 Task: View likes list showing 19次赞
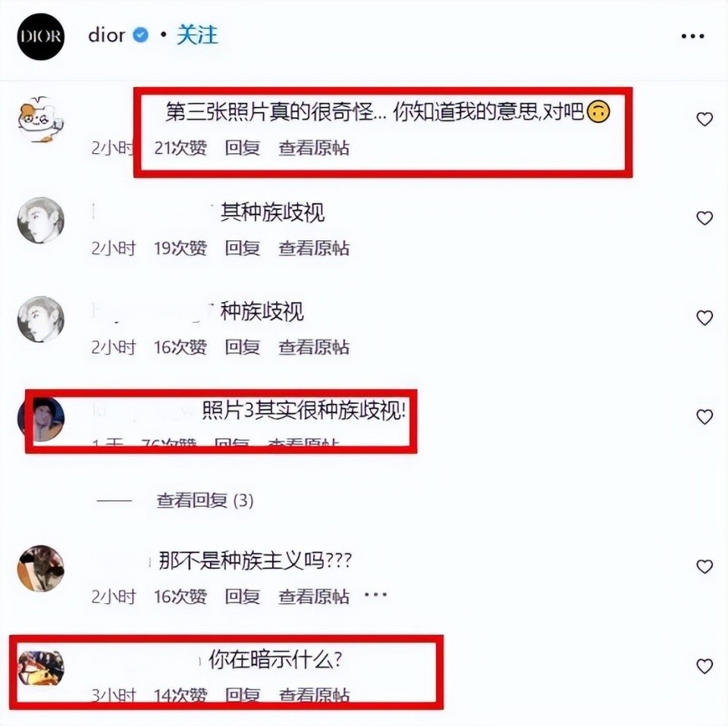[180, 248]
